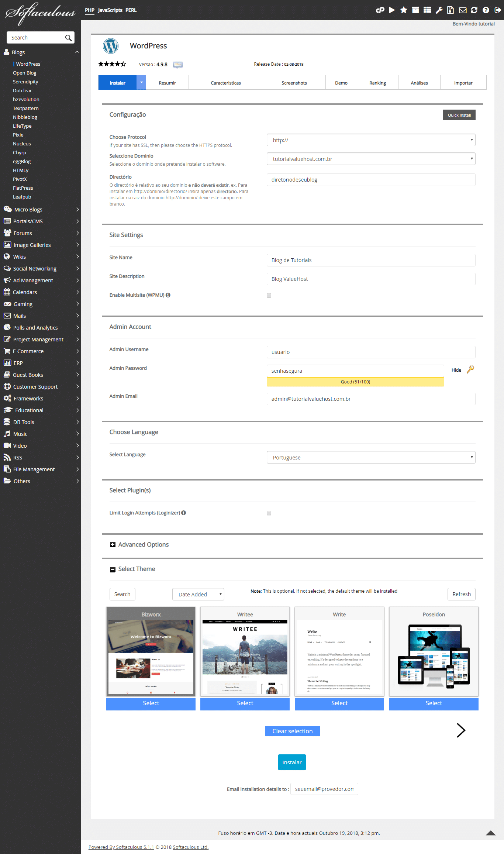Open the Análises tab
The height and width of the screenshot is (854, 504).
pos(419,83)
